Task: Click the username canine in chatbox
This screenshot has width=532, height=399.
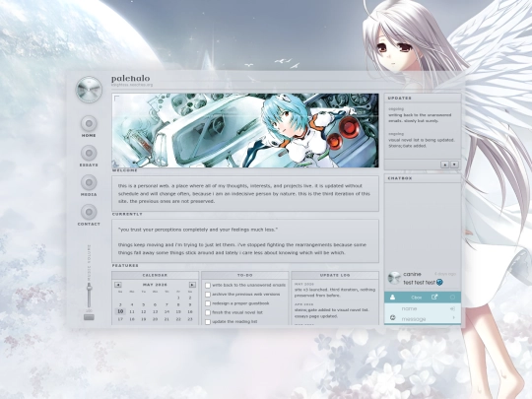Action: click(x=412, y=274)
